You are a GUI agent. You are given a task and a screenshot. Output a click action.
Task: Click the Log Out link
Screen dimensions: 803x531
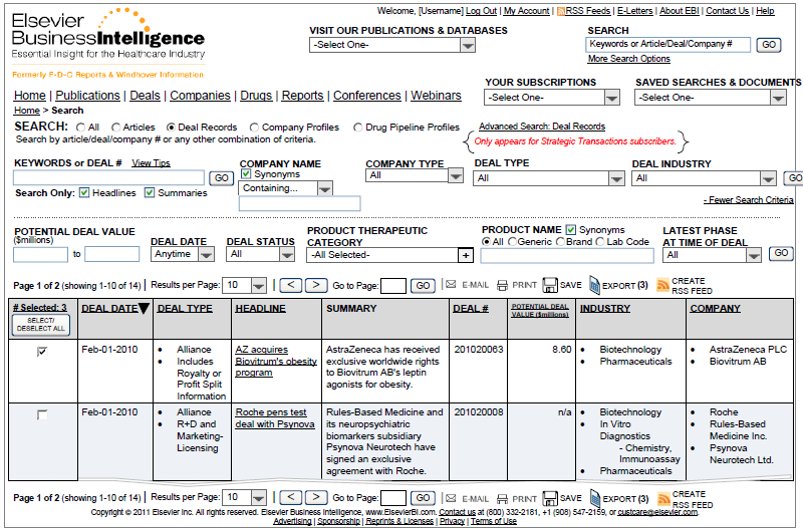tap(481, 11)
